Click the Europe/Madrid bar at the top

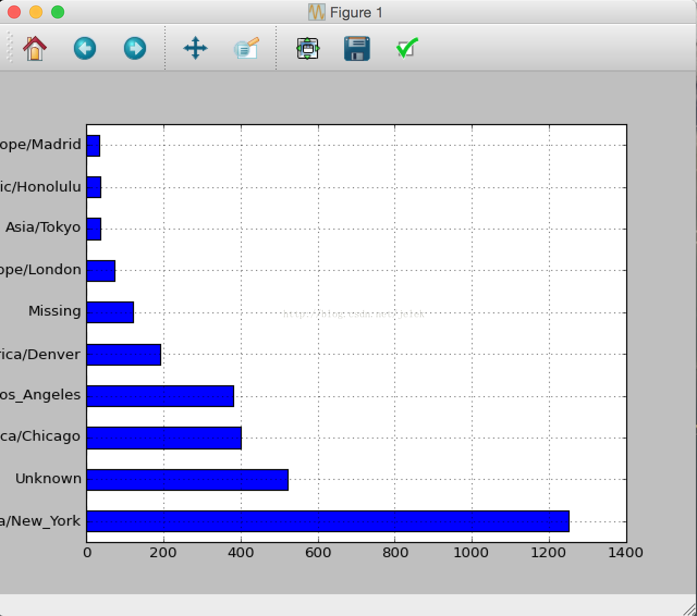click(93, 145)
